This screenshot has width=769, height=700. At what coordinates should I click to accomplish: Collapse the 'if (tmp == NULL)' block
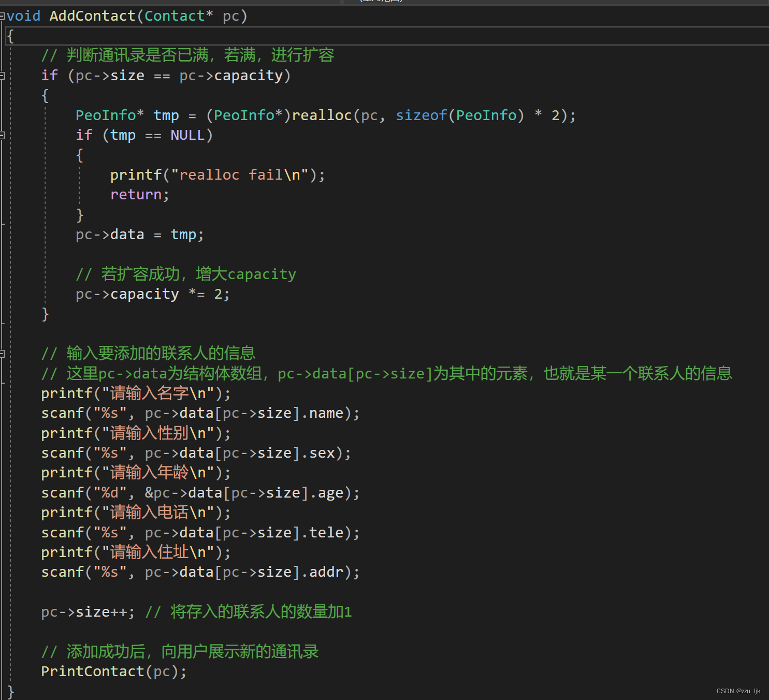[2, 135]
